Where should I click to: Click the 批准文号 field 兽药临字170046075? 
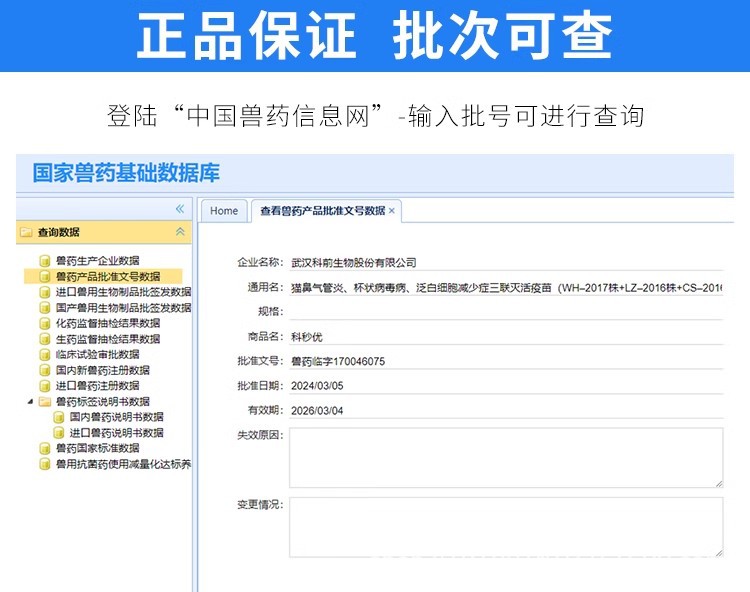coord(506,361)
